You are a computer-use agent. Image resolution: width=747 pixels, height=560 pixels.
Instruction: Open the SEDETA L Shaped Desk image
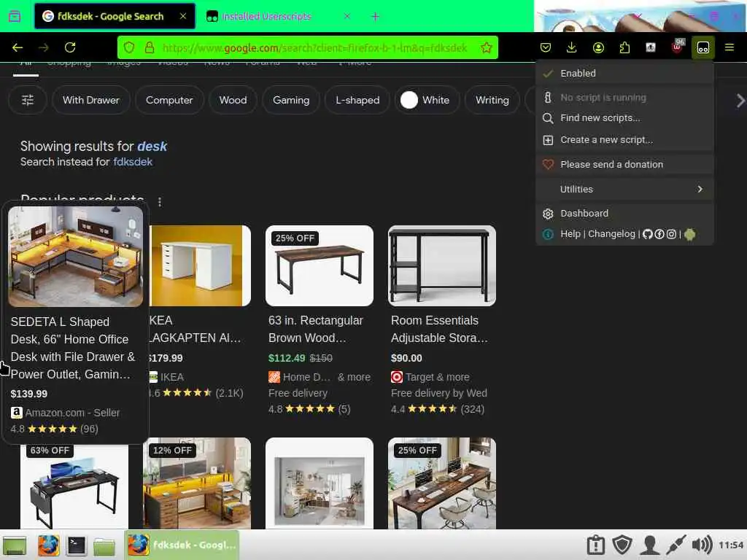point(75,257)
